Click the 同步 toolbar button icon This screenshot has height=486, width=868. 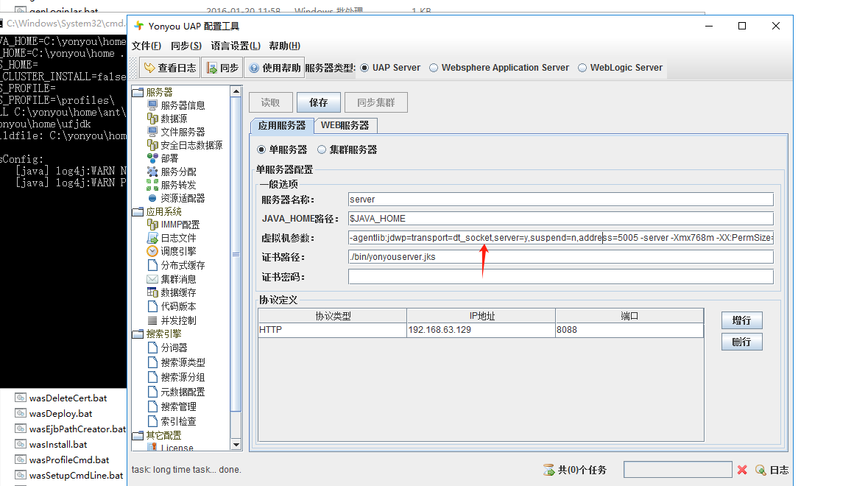[211, 68]
